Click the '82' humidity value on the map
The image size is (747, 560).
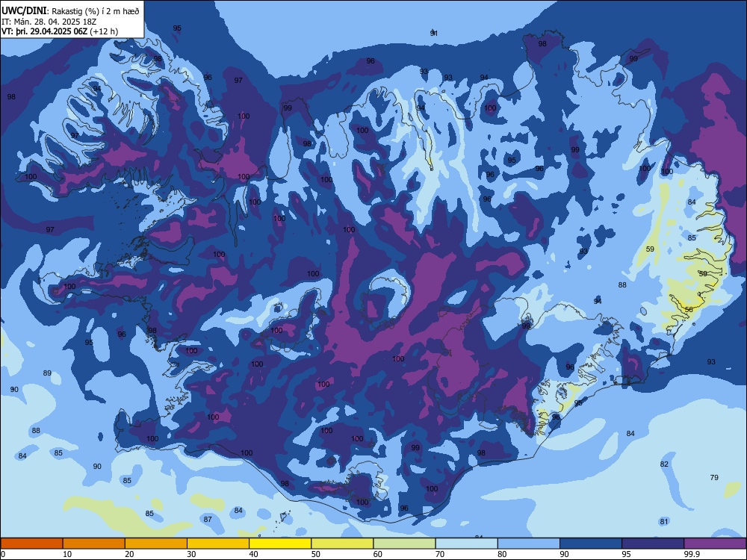point(664,464)
